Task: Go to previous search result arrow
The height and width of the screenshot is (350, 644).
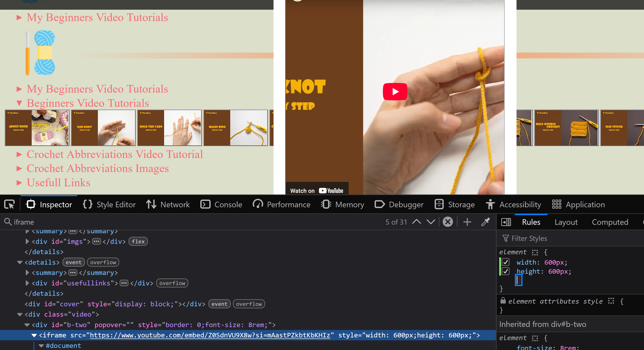Action: [416, 222]
